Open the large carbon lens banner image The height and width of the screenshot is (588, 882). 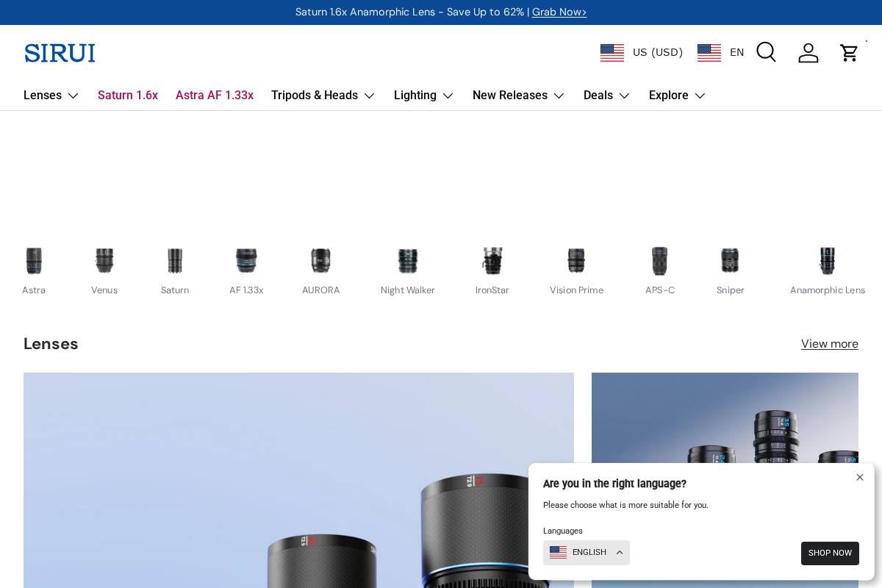coord(298,480)
